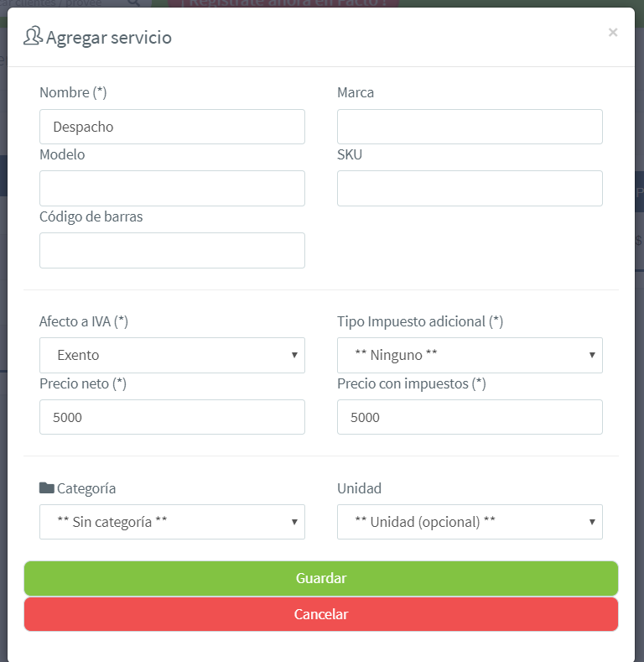This screenshot has height=662, width=644.
Task: Expand the Unidad (opcional) dropdown
Action: (x=470, y=522)
